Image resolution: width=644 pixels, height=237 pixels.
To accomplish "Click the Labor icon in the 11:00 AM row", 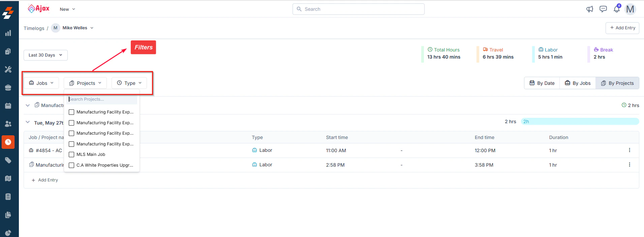I will pyautogui.click(x=254, y=150).
